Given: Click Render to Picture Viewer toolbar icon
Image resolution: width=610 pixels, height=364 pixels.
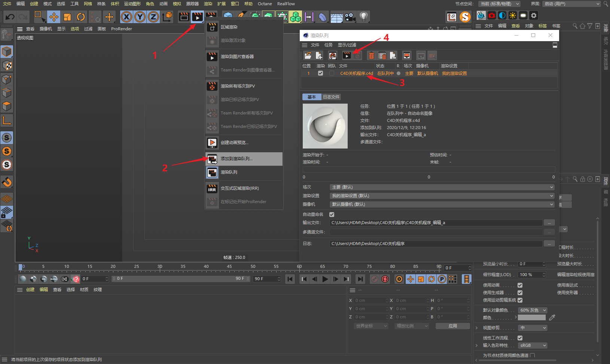Looking at the screenshot, I should (197, 17).
